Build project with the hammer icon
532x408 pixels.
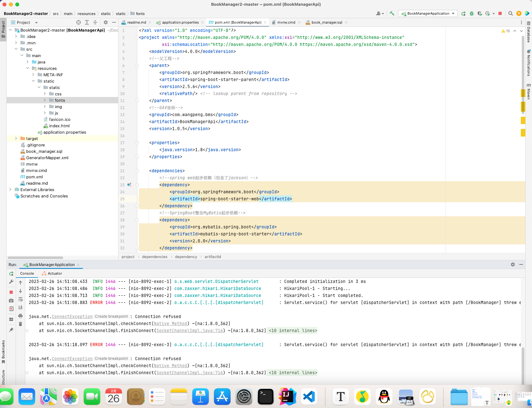[x=392, y=13]
